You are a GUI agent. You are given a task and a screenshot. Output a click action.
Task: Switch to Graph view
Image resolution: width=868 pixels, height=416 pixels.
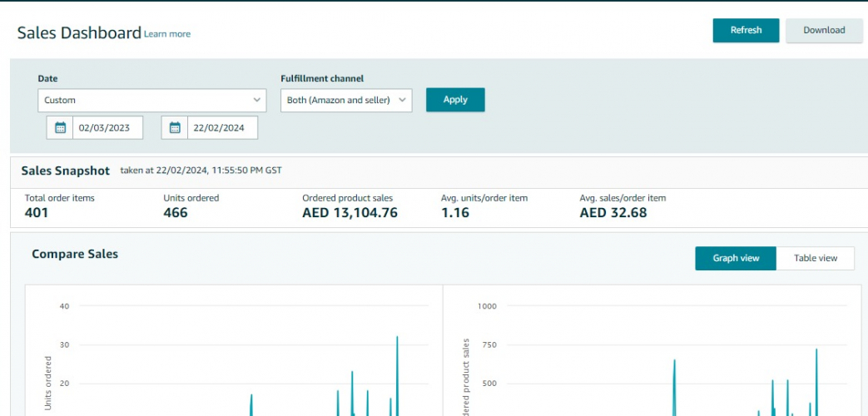point(736,259)
